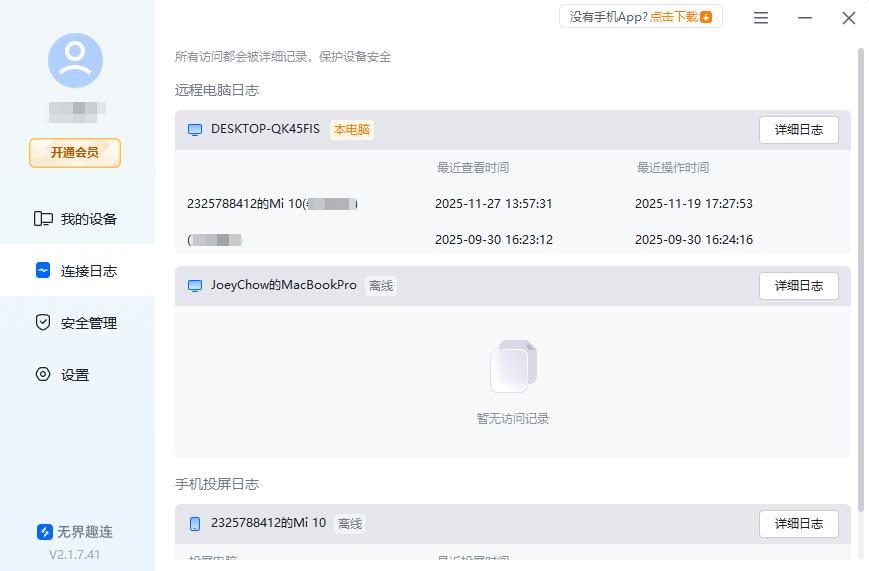
Task: Click the 无界趣连 logo icon
Action: click(x=45, y=532)
